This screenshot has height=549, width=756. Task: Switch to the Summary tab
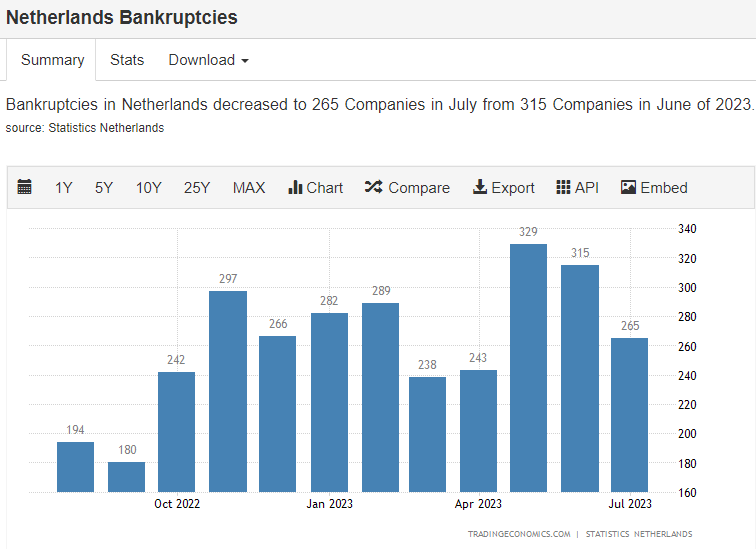53,60
